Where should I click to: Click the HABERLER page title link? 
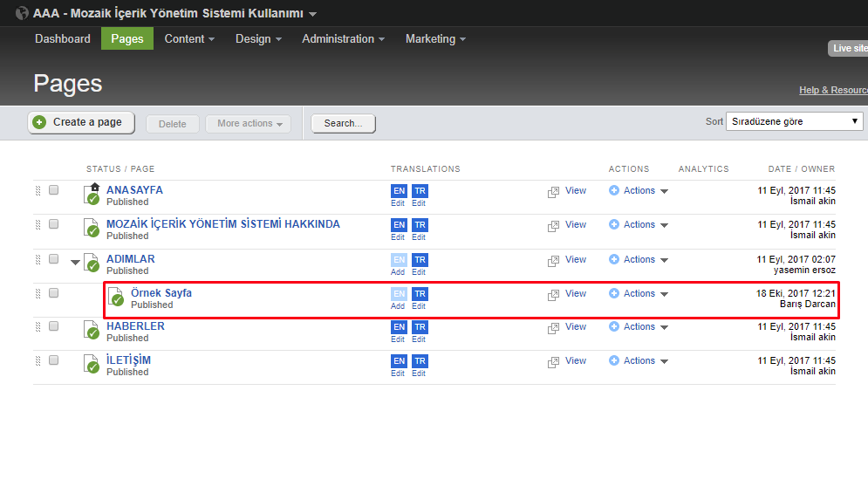pyautogui.click(x=135, y=326)
